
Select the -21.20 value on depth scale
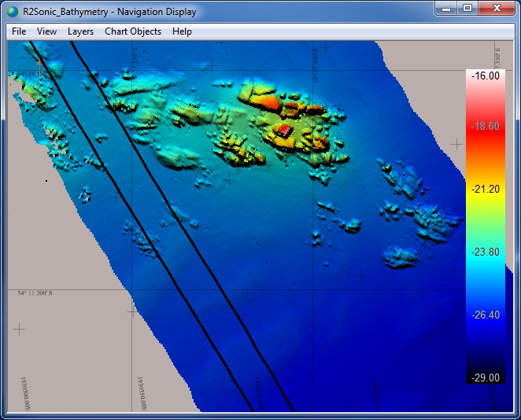coord(484,189)
